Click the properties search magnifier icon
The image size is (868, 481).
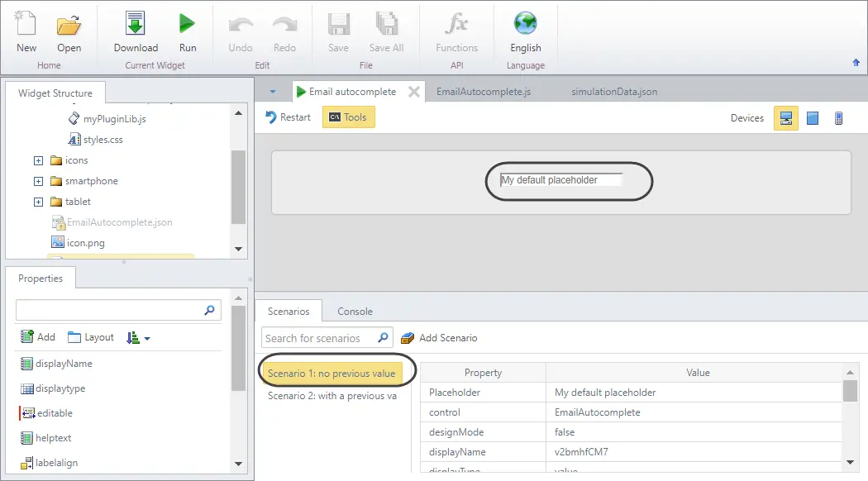coord(210,310)
